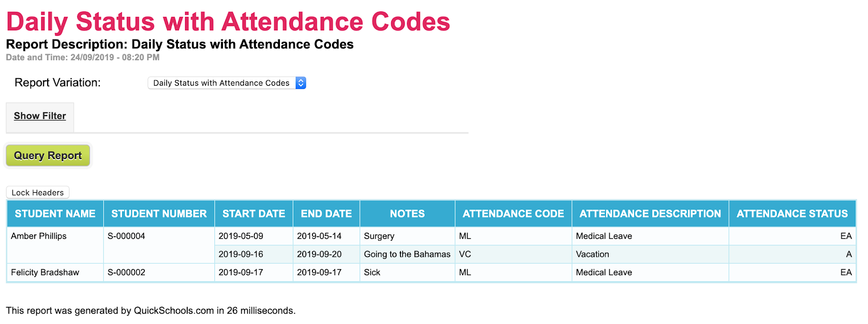Click the Amber Phillips student name cell
Viewport: 868px width, 324px height.
pos(39,236)
